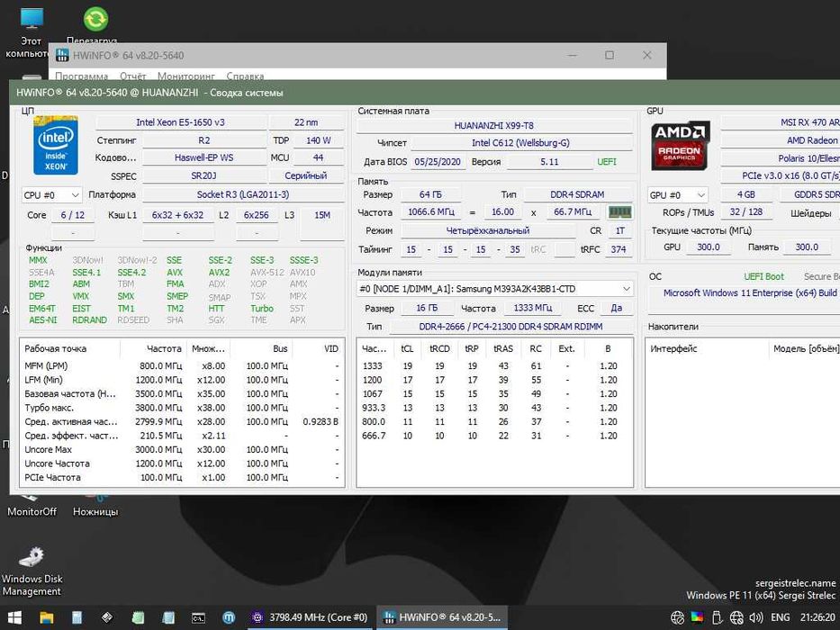Screen dimensions: 840x630
Task: Click the 'Четырёхканальный' mode field
Action: 488,231
